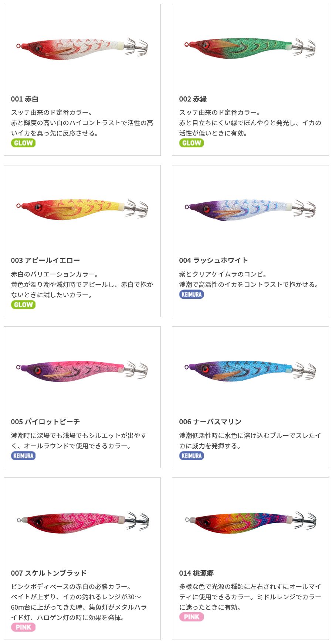
Task: Click the KEIMURA badge under 004 ラッシュホワイト
Action: 192,294
